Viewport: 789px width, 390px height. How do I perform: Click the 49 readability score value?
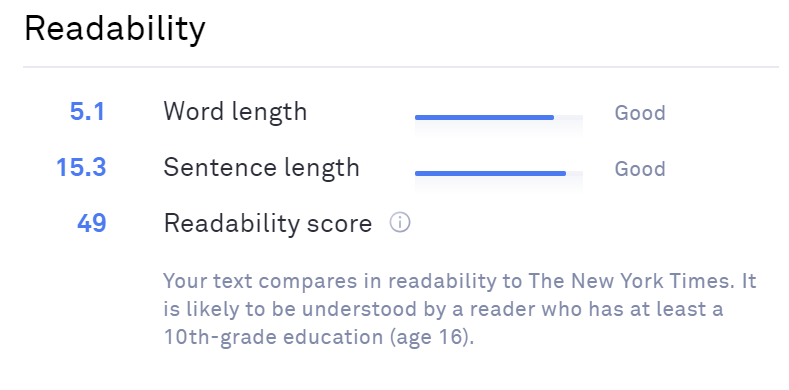pos(92,223)
